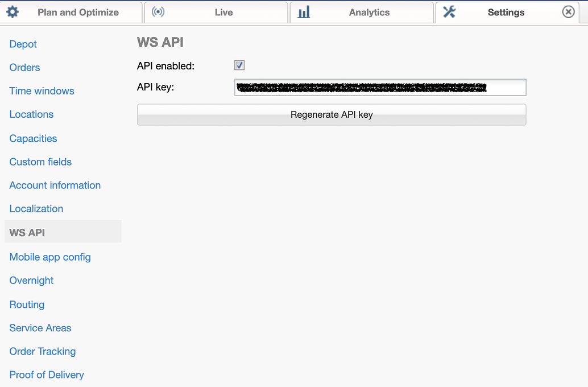
Task: Click the circled X icon in the top right
Action: [x=568, y=11]
